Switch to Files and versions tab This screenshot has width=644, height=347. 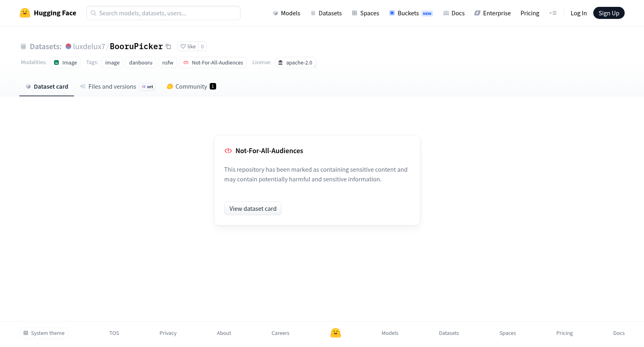click(118, 86)
